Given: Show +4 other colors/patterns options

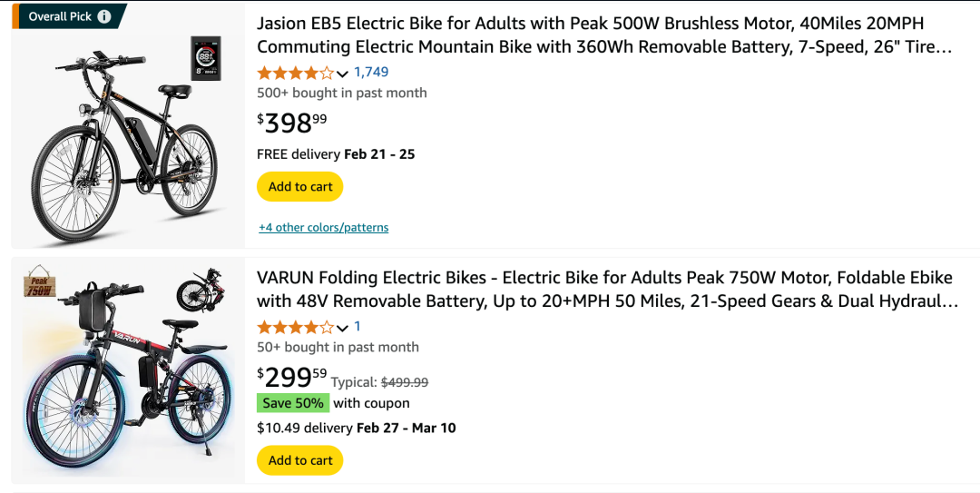Looking at the screenshot, I should coord(323,228).
